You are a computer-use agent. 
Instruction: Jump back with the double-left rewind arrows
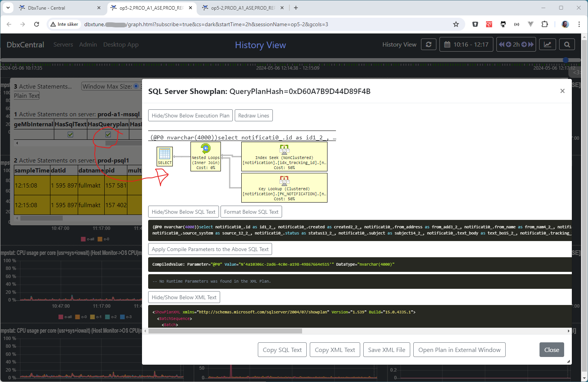tap(502, 45)
